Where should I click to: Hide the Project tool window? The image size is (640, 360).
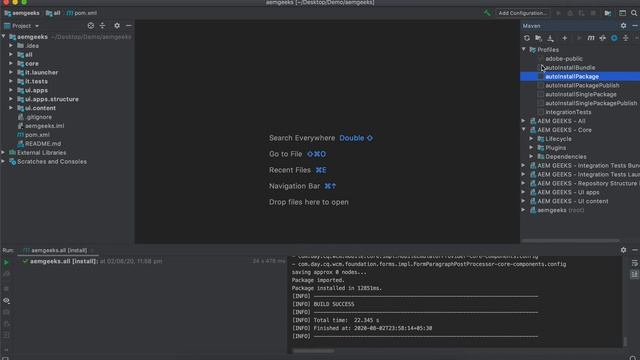129,26
